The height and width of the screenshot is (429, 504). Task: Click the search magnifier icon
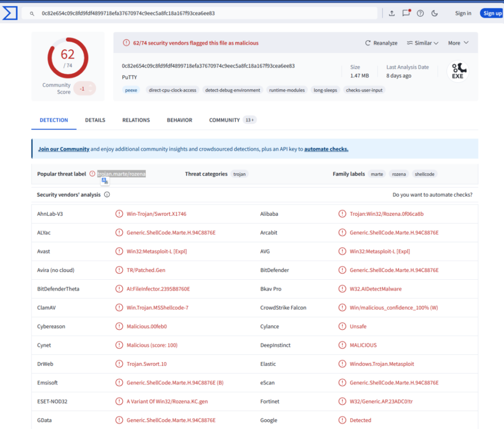coord(32,13)
